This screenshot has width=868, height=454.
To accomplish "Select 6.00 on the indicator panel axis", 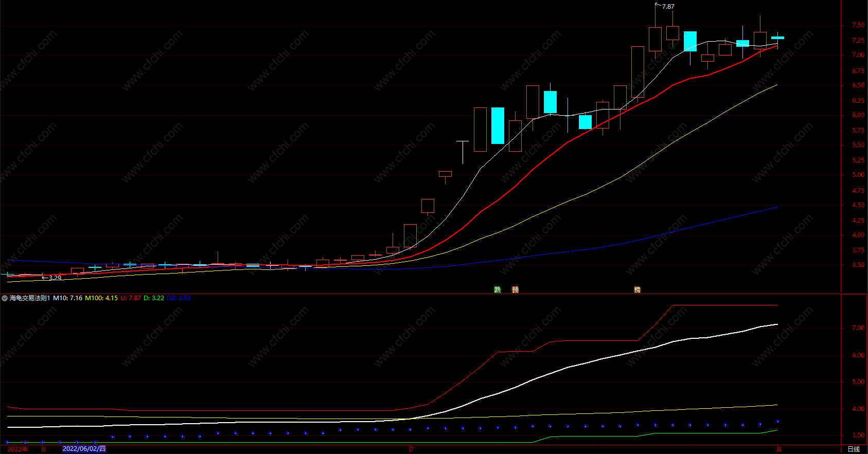I will click(858, 355).
